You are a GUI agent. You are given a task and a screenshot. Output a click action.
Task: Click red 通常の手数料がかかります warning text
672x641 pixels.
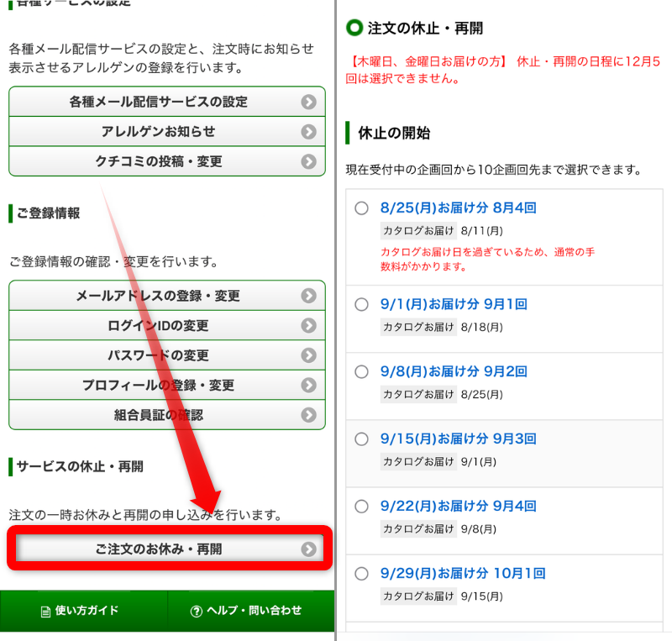point(488,260)
